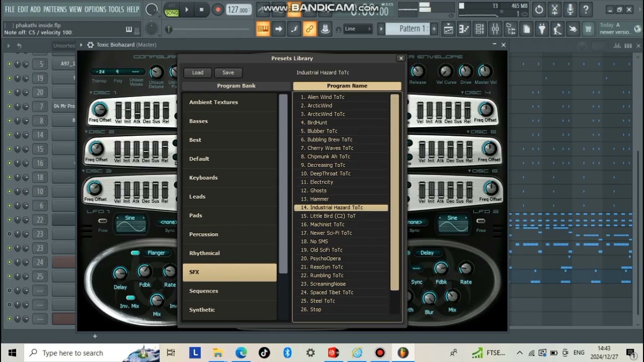Screen dimensions: 644x362
Task: Click the Load button in Presets Library
Action: click(198, 72)
